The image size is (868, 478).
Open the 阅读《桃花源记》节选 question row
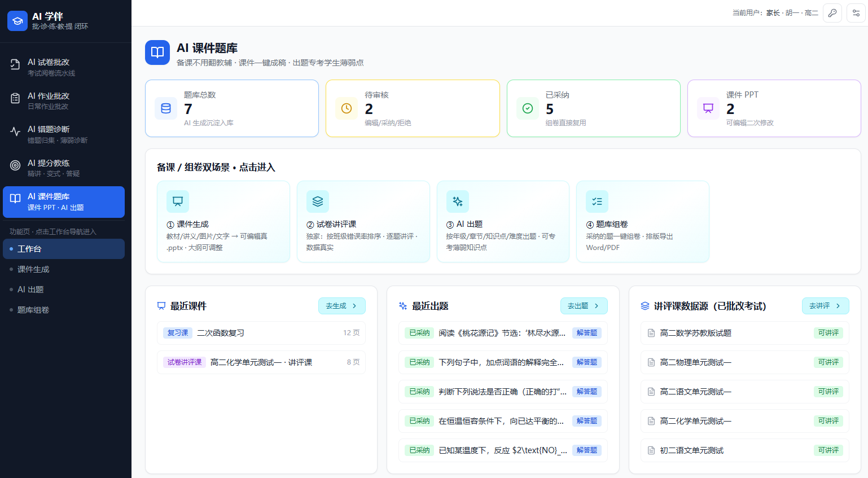[x=503, y=333]
